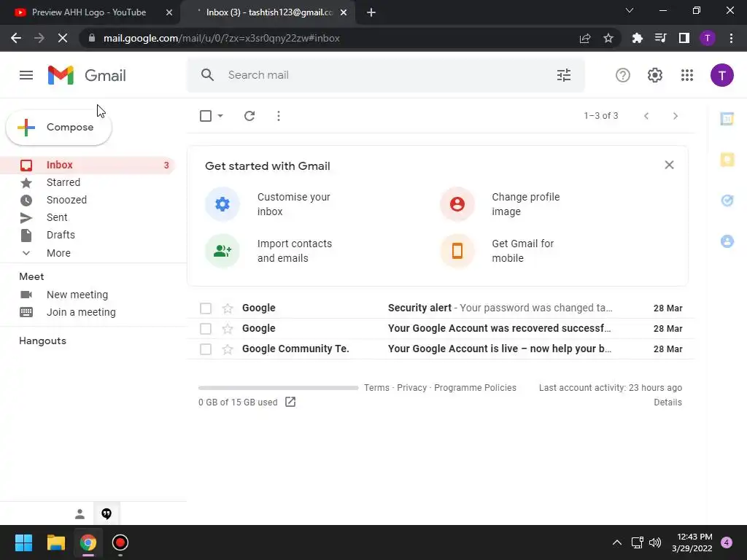Open Chrome extensions puzzle icon
The height and width of the screenshot is (560, 747).
pos(637,38)
